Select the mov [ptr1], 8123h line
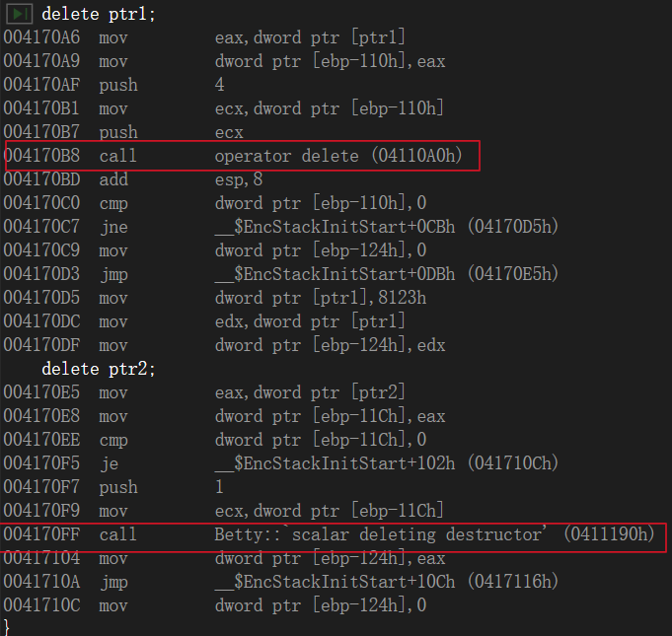672x636 pixels. [x=215, y=298]
